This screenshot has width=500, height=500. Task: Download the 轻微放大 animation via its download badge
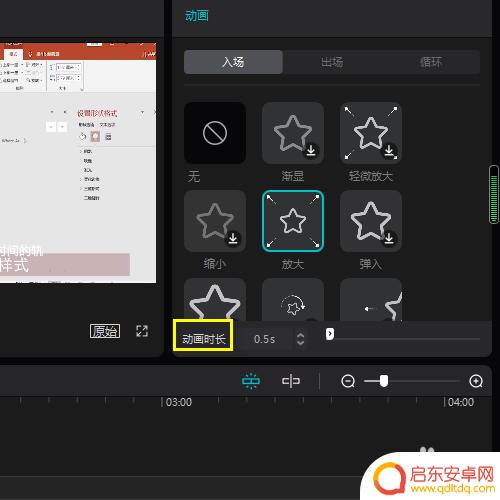pos(389,151)
